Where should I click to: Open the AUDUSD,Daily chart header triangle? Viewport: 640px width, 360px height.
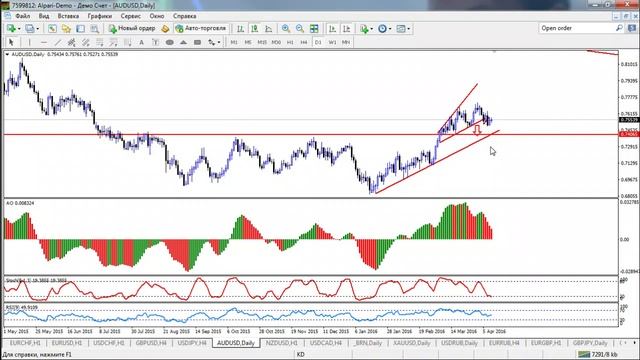click(x=7, y=54)
